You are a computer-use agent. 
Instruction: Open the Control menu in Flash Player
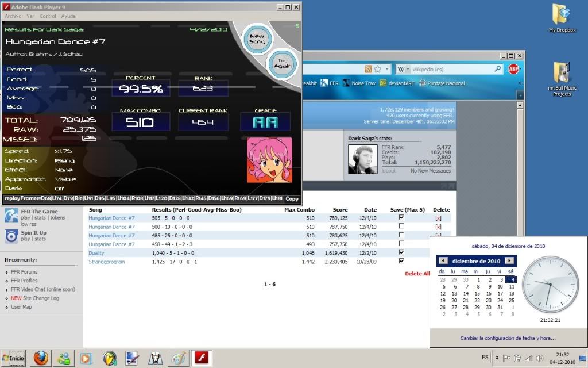(x=48, y=16)
